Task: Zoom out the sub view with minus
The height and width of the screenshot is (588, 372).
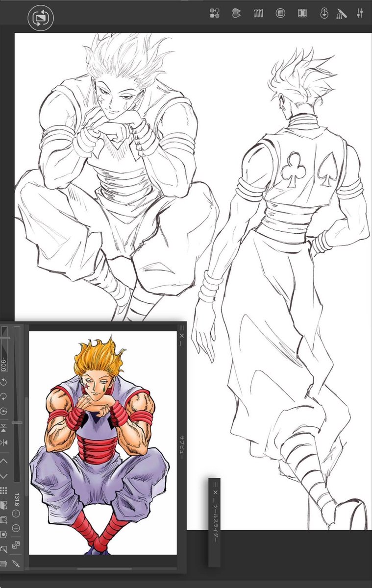Action: 16,513
